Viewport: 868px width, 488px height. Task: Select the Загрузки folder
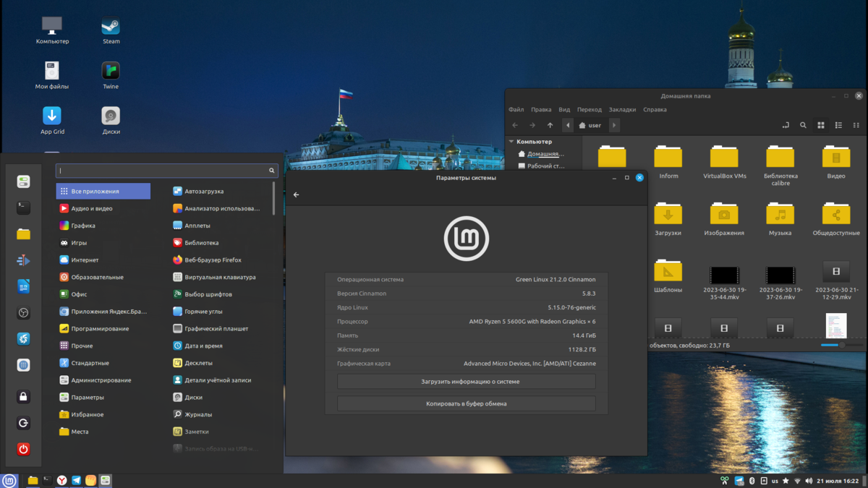click(x=668, y=219)
